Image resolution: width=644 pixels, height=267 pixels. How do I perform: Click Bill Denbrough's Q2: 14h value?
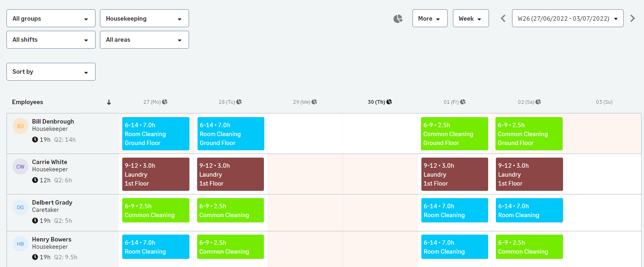click(65, 140)
